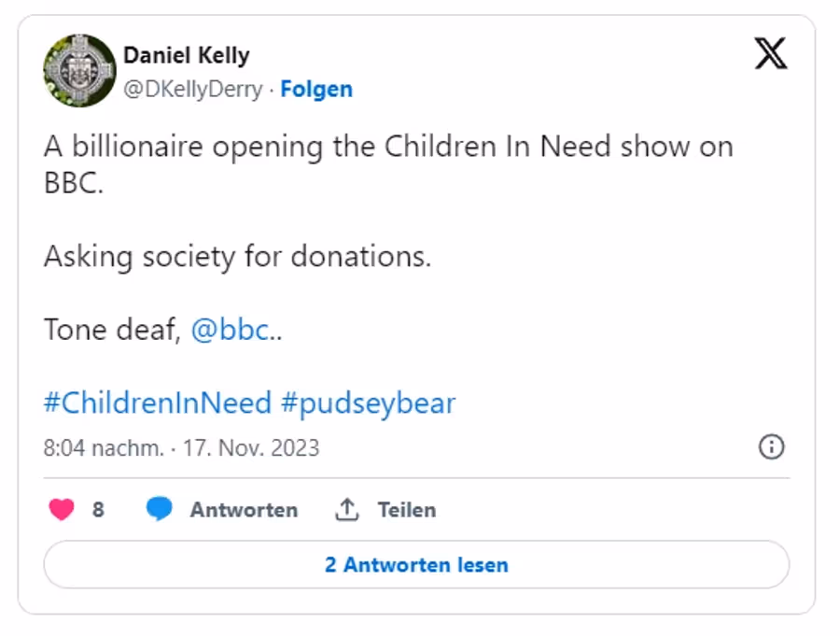Click the X logo icon
The image size is (840, 636).
(x=771, y=53)
